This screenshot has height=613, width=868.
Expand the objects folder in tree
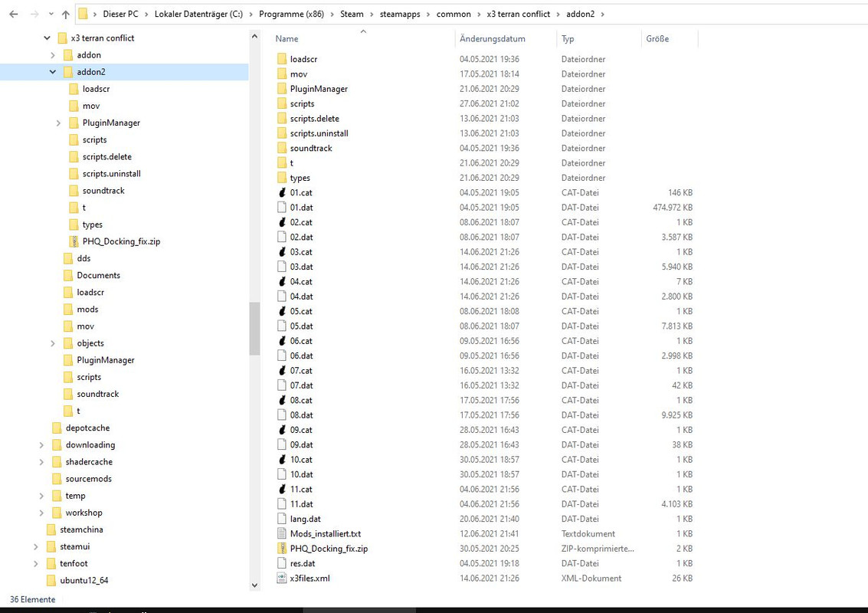point(53,343)
